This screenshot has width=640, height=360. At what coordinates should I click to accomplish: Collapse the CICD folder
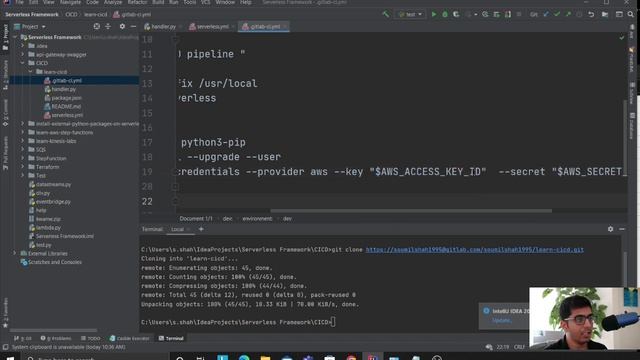tap(23, 63)
